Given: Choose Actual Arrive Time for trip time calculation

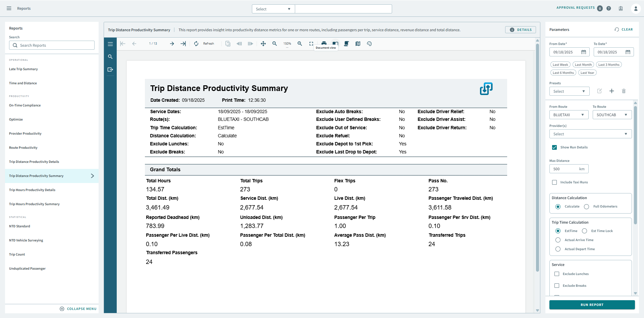Looking at the screenshot, I should click(558, 240).
